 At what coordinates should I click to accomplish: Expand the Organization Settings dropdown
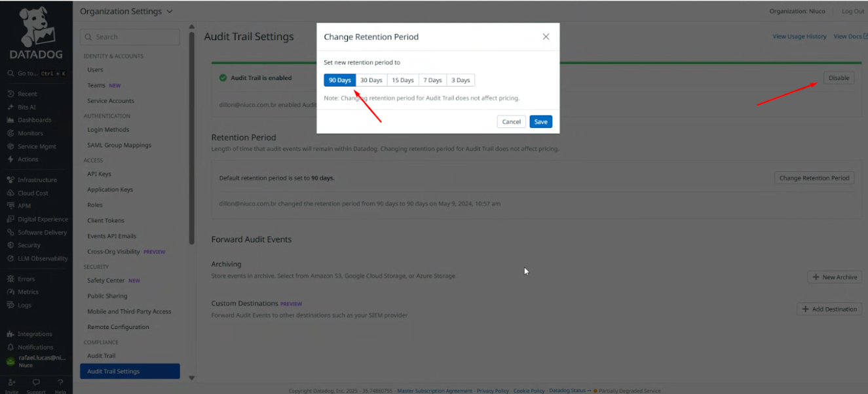(x=126, y=11)
